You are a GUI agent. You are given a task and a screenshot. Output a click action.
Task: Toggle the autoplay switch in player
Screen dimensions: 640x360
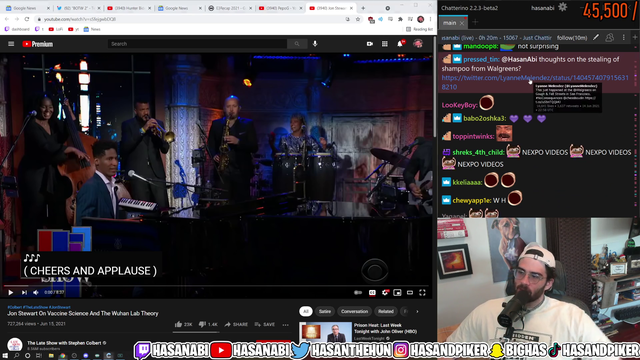tap(358, 292)
